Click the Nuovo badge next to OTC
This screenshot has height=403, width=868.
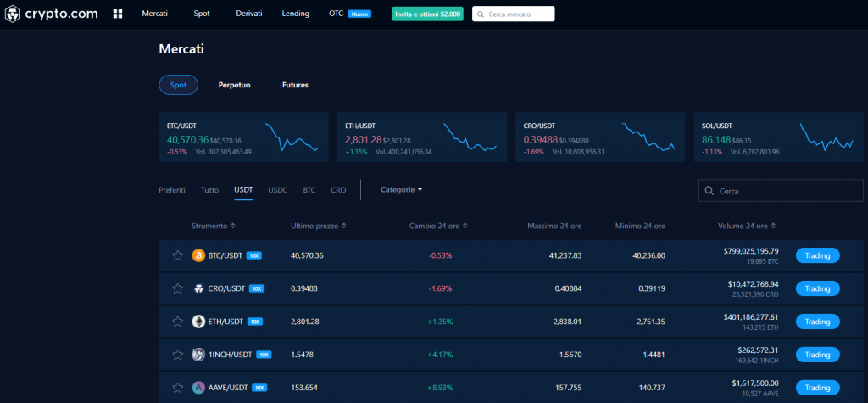(359, 14)
